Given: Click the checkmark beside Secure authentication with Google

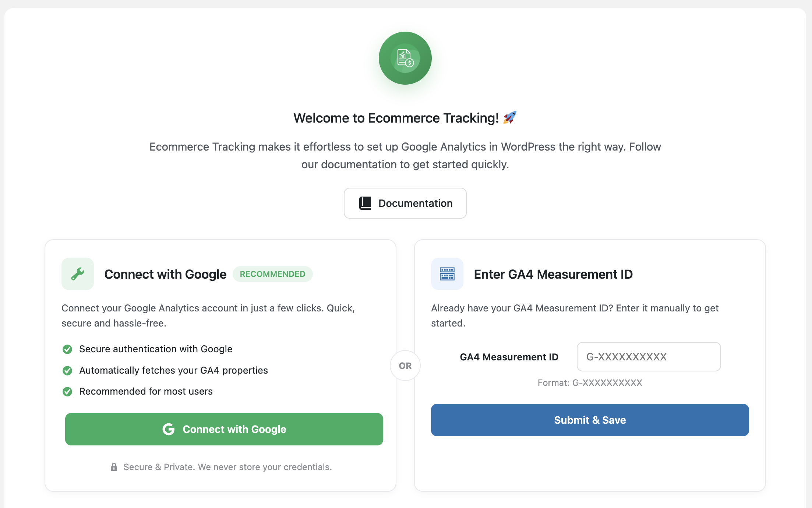Looking at the screenshot, I should [x=67, y=349].
